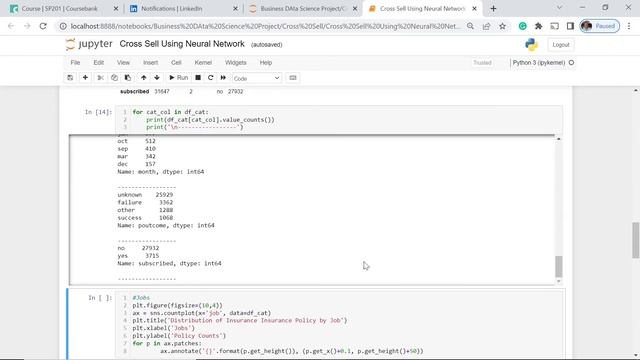
Task: Open the File menu
Action: (x=75, y=62)
